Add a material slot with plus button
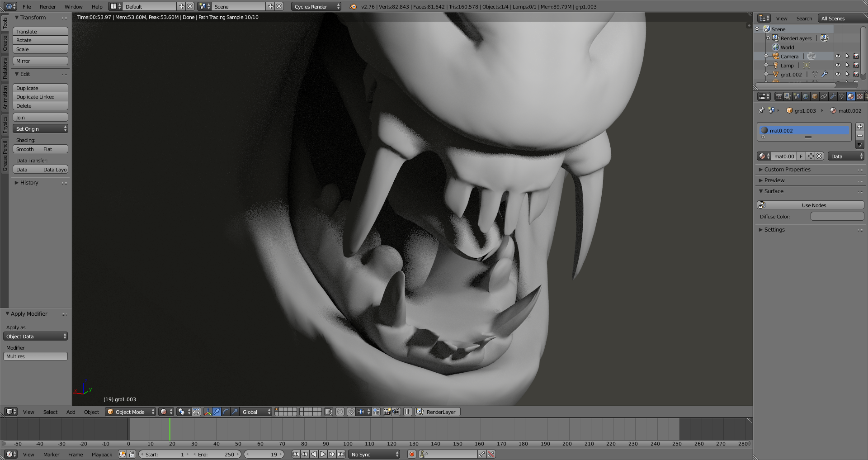 tap(860, 127)
